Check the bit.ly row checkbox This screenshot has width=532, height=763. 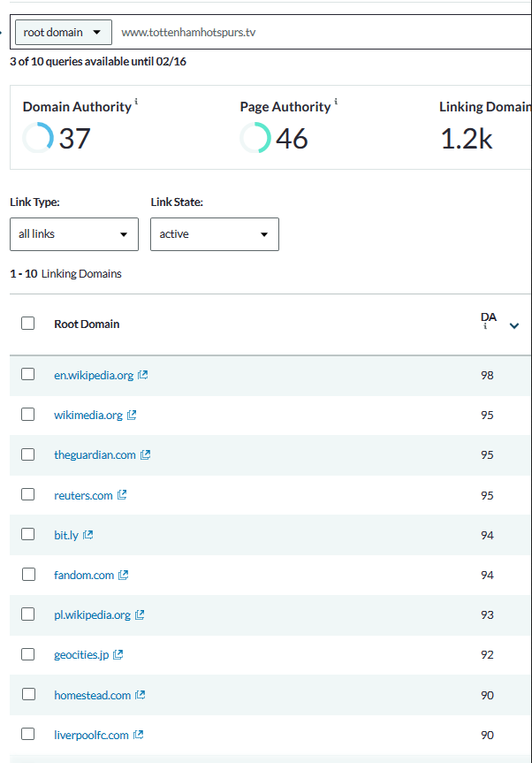pyautogui.click(x=27, y=534)
